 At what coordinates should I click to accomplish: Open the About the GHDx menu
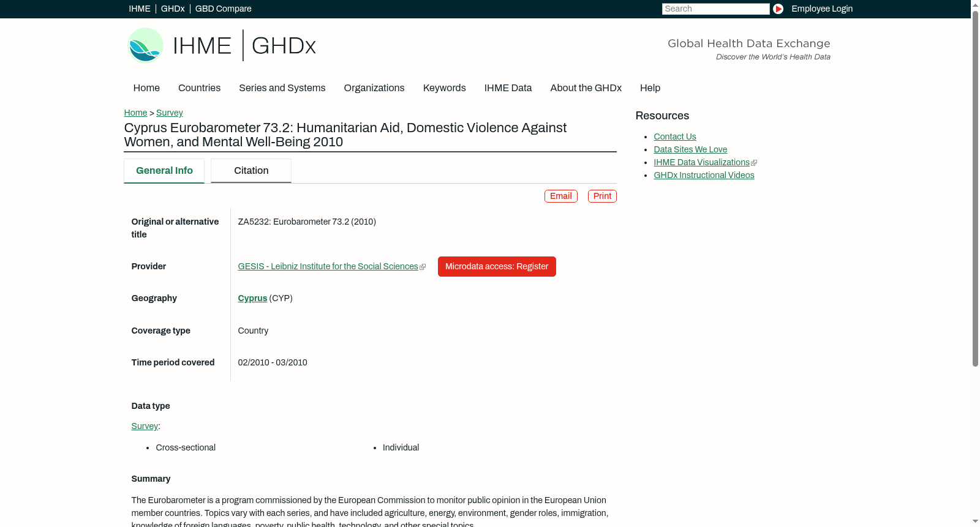click(x=586, y=88)
